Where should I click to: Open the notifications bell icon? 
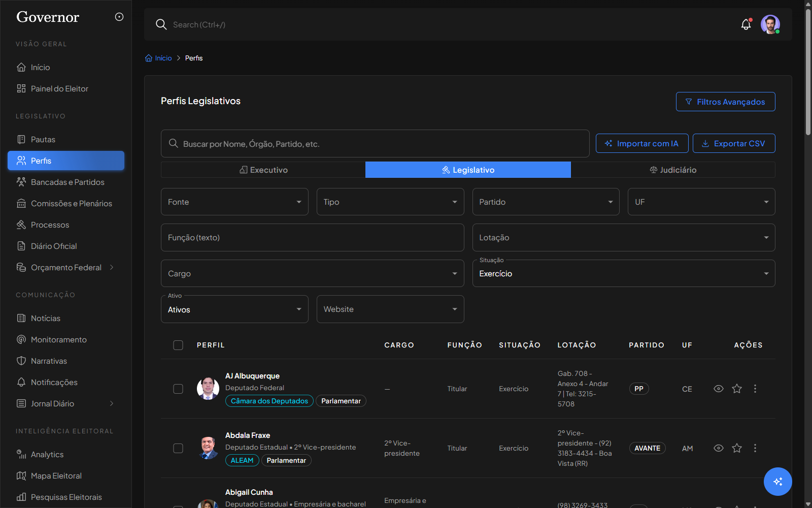click(746, 24)
